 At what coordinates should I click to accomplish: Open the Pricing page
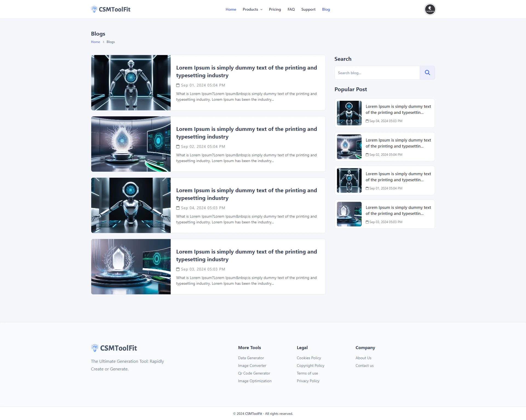coord(275,9)
